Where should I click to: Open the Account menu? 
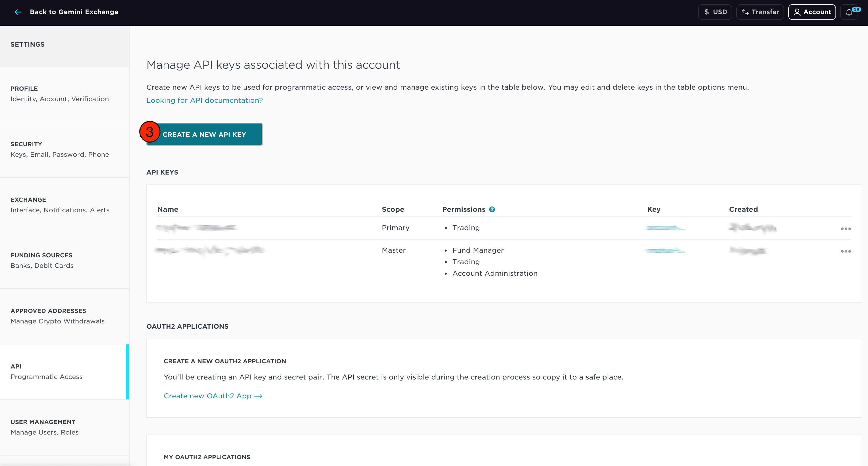[x=812, y=12]
